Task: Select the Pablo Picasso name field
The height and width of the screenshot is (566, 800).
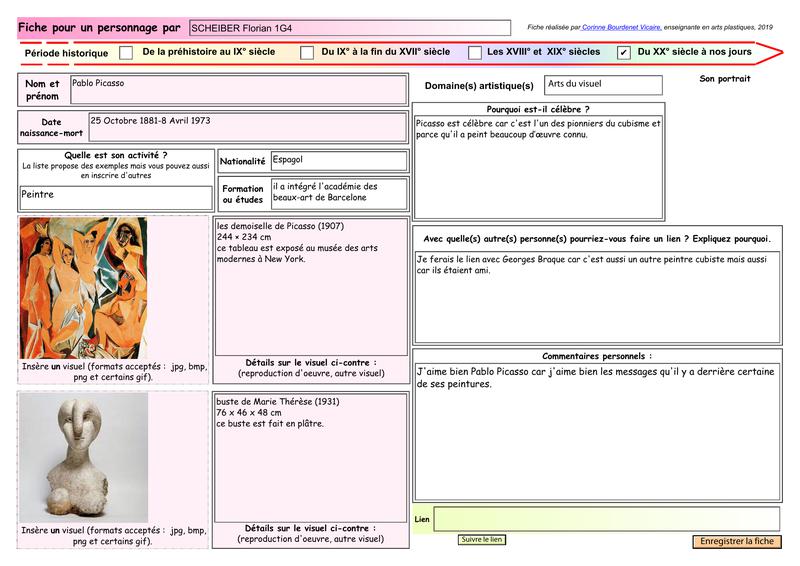Action: [238, 89]
